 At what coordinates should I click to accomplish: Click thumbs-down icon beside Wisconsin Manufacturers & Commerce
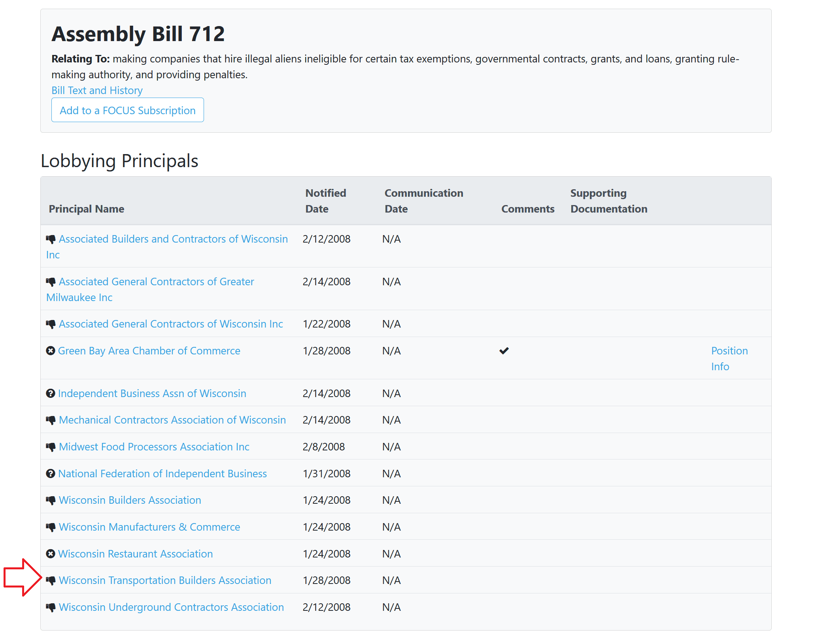(x=51, y=527)
